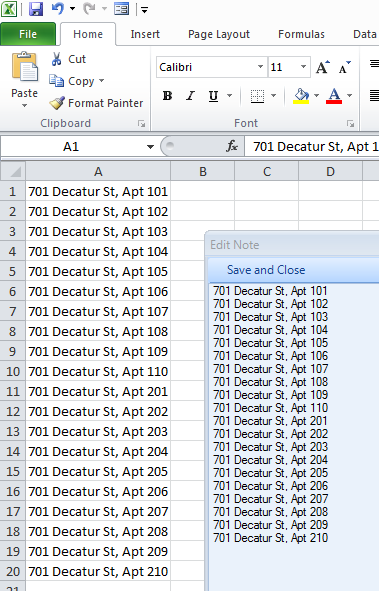
Task: Open the Redo history dropdown arrow
Action: pos(104,9)
